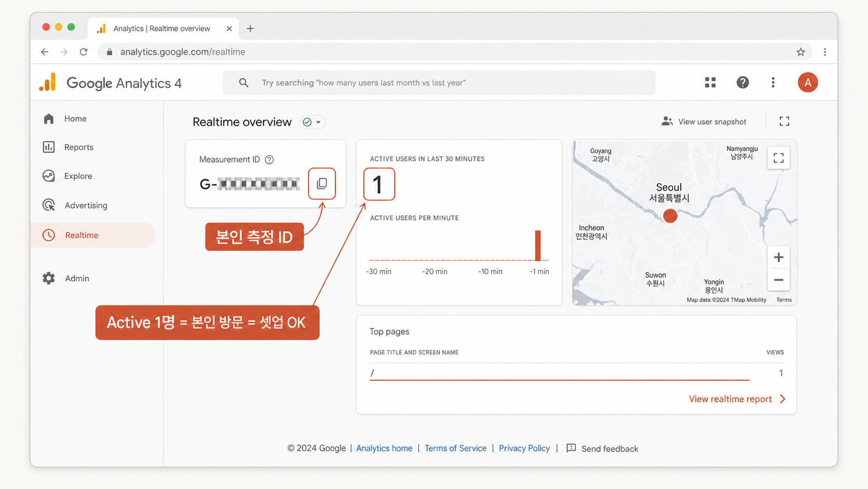Click the Goyang label on the map
Screen dimensions: 868x489
click(601, 155)
